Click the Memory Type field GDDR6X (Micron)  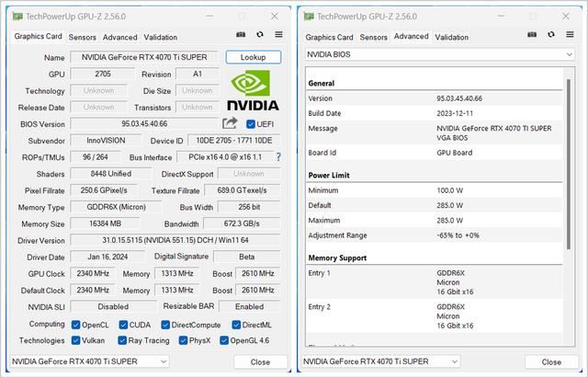click(x=117, y=207)
